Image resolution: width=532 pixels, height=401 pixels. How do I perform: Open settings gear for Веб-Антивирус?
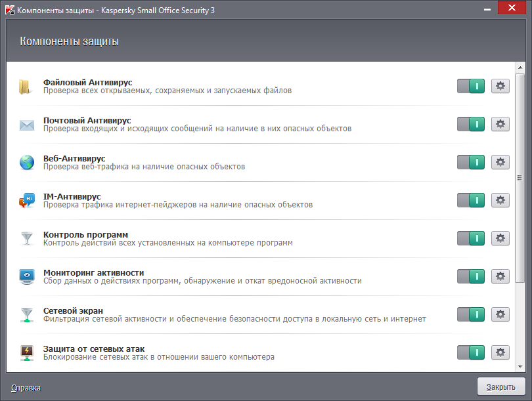click(500, 162)
